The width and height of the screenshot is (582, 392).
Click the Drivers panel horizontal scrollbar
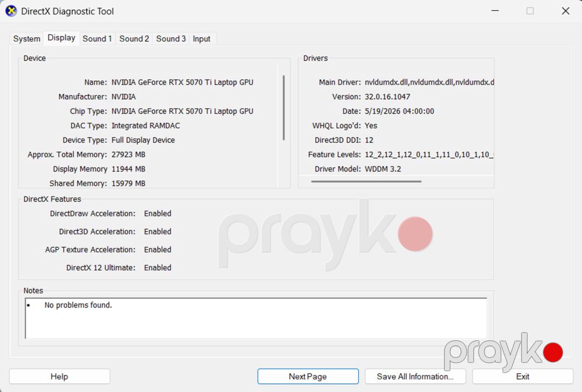366,181
